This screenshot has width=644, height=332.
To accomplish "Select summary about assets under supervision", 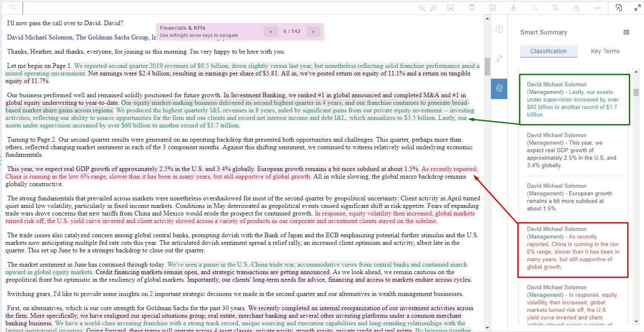I will pos(574,99).
